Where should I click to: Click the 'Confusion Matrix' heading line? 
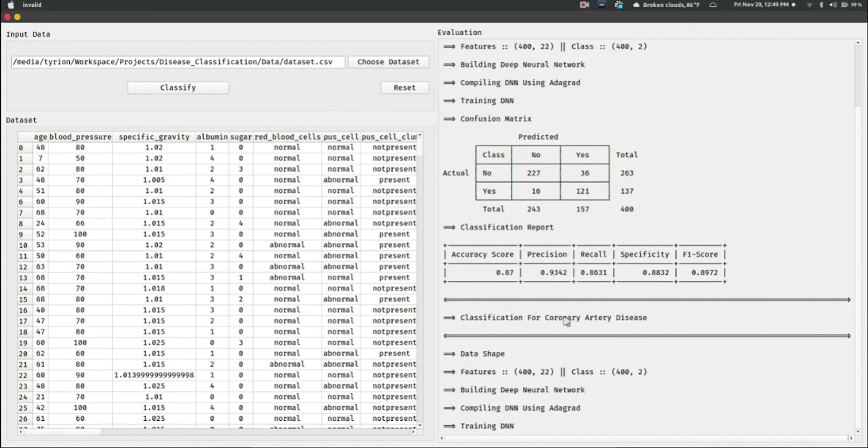[496, 119]
